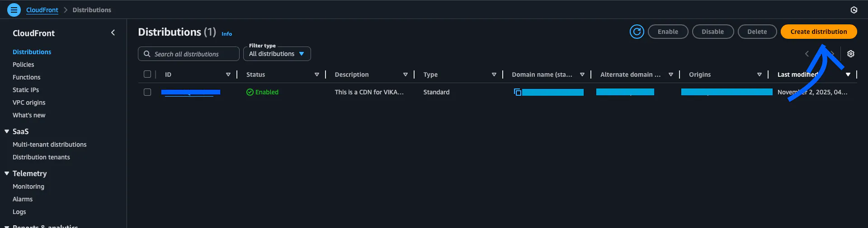The width and height of the screenshot is (868, 228).
Task: Click the CloudFront breadcrumb link
Action: tap(42, 10)
